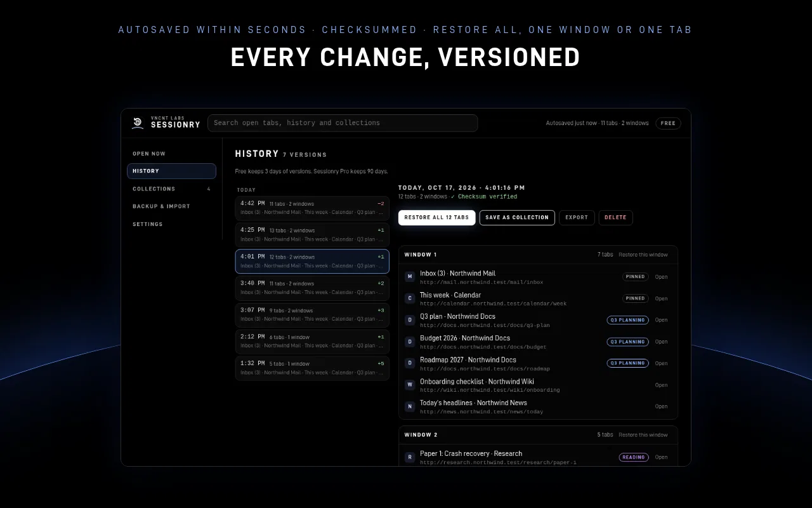Delete the selected version
The height and width of the screenshot is (508, 812).
coord(615,218)
